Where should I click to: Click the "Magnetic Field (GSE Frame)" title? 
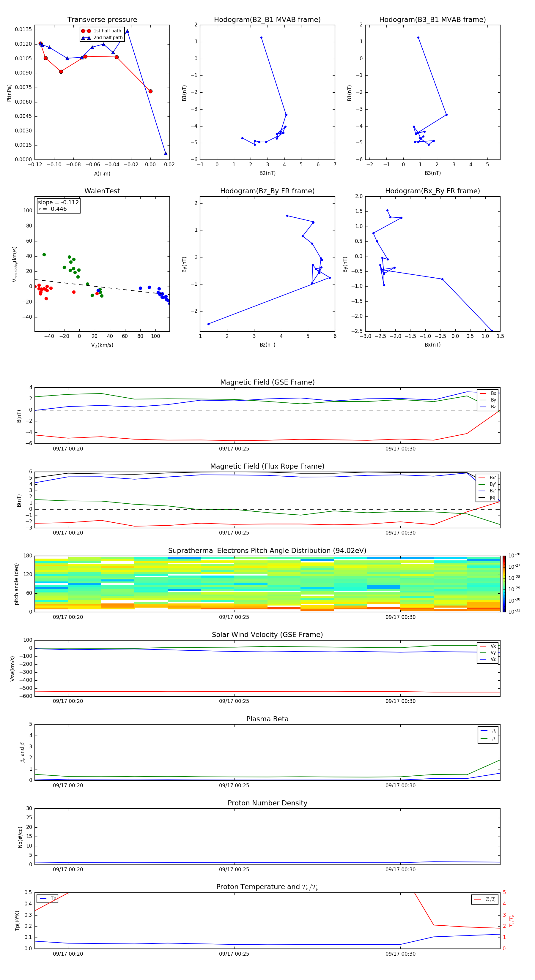point(267,382)
